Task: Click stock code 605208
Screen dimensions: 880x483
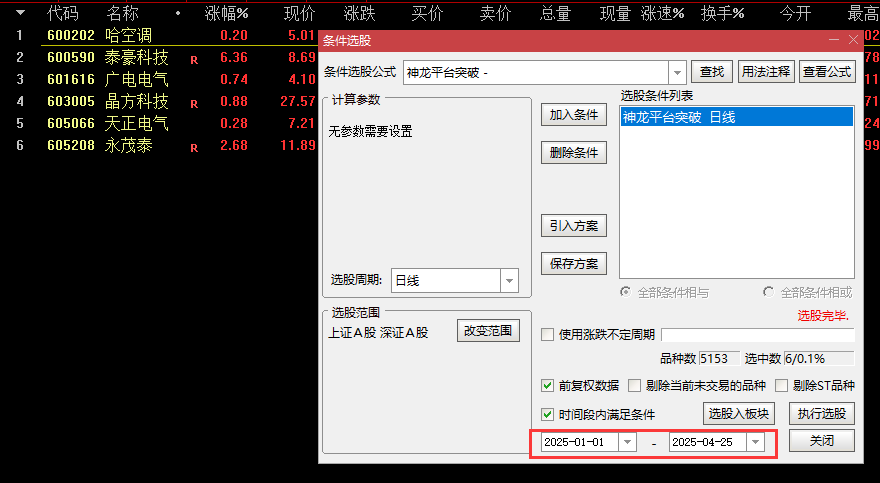Action: [x=71, y=145]
